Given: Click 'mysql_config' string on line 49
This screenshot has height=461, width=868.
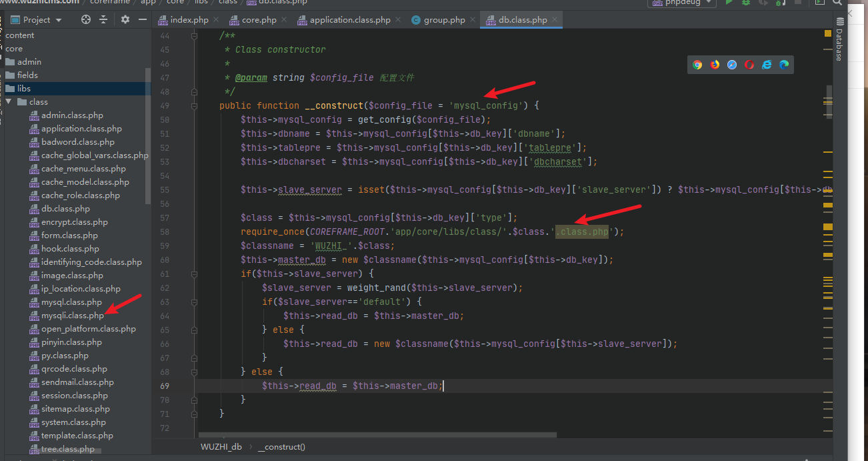Looking at the screenshot, I should click(x=487, y=105).
